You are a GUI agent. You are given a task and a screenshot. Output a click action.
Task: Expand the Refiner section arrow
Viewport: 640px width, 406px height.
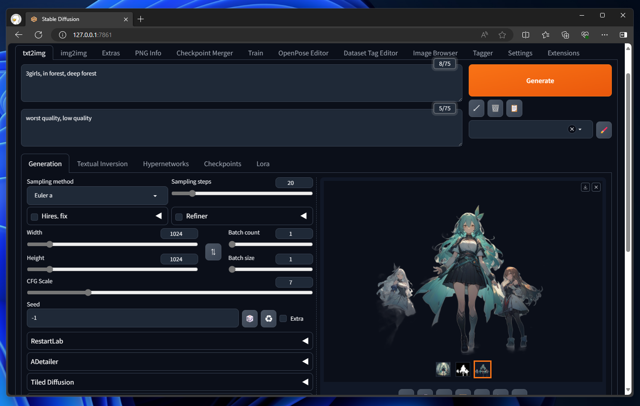304,216
